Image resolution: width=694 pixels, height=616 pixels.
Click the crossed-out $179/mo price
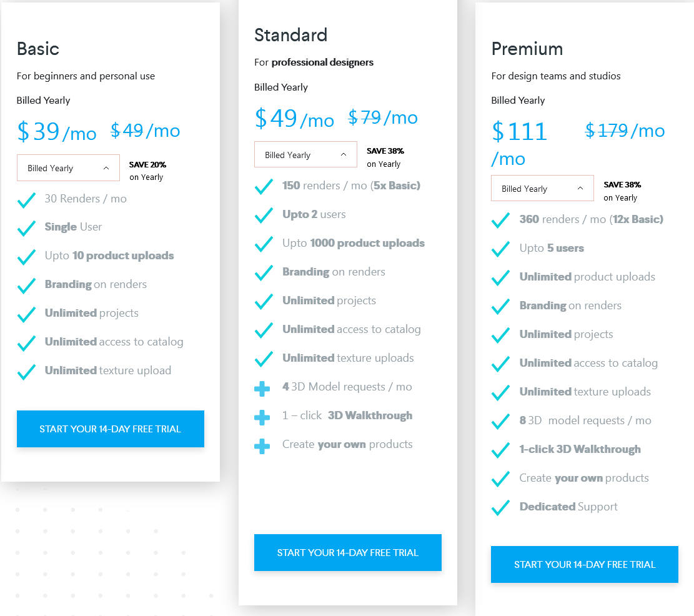pos(625,131)
